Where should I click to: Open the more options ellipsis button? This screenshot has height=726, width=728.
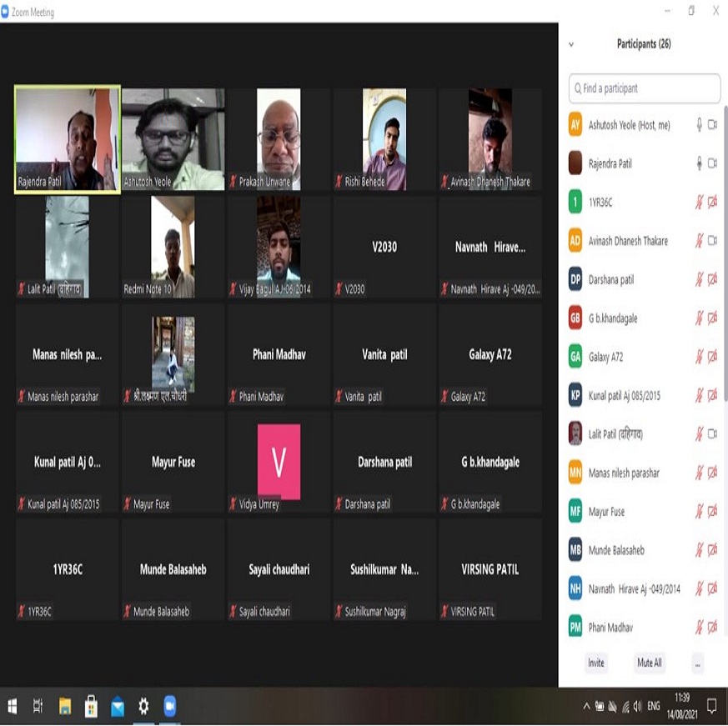coord(698,663)
